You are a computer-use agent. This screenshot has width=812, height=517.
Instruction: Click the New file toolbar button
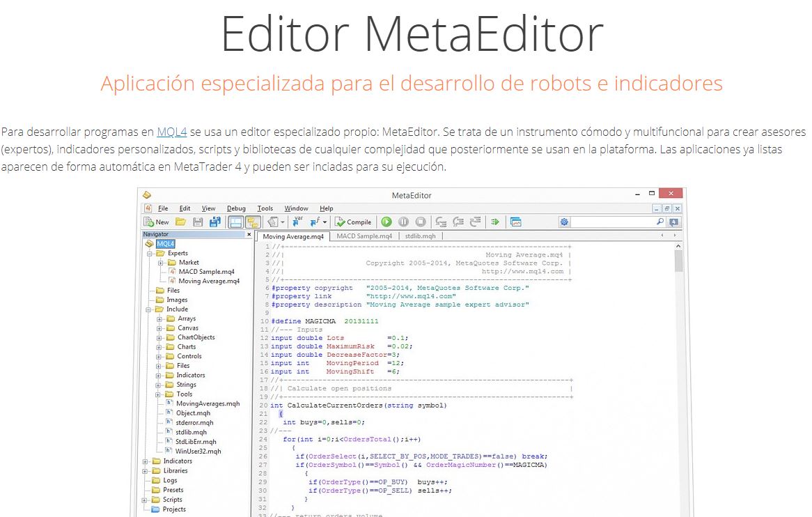click(x=157, y=222)
